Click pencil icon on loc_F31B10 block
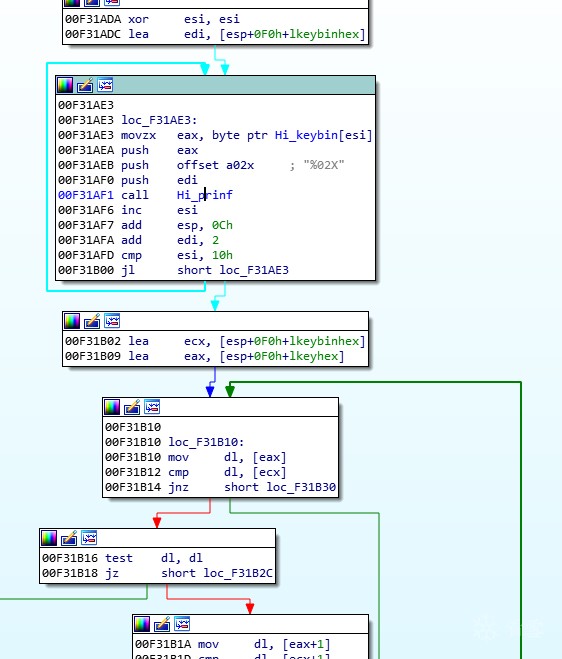The width and height of the screenshot is (562, 659). coord(132,407)
